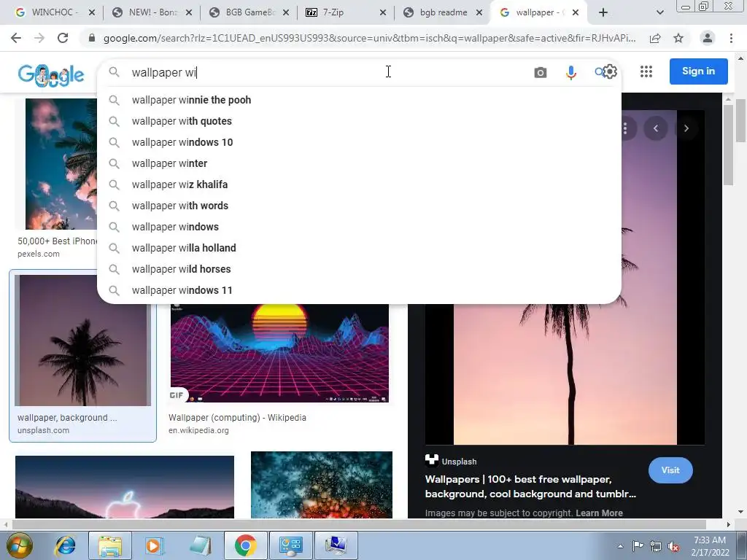Open the Windows Start orb
Image resolution: width=747 pixels, height=560 pixels.
click(20, 545)
